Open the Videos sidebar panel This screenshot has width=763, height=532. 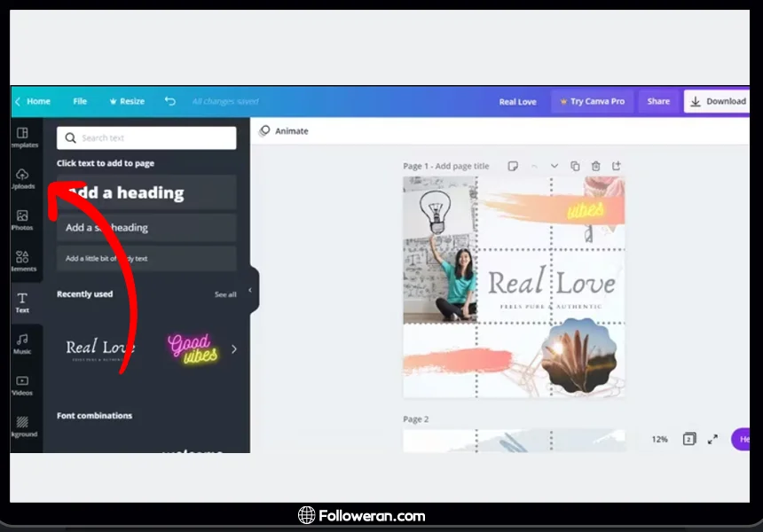[22, 385]
